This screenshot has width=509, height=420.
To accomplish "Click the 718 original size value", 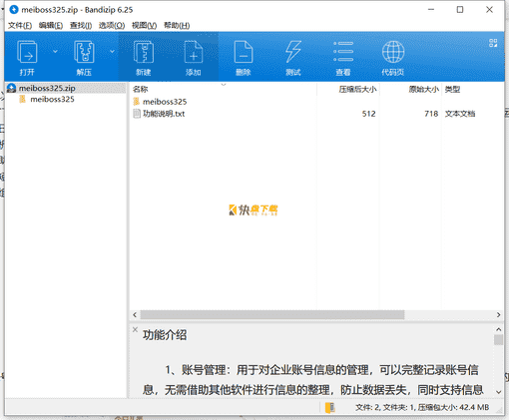I will click(x=431, y=114).
